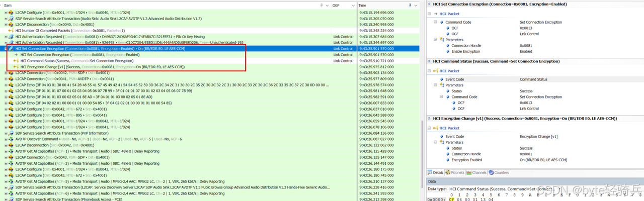
Task: Click the HCI Encryption Change [v1] event icon in the list
Action: coord(16,67)
